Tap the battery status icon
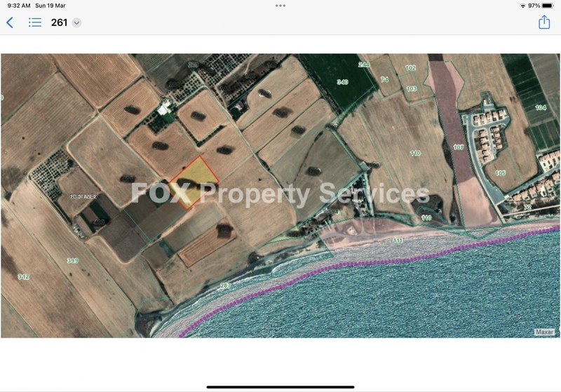 pos(548,6)
